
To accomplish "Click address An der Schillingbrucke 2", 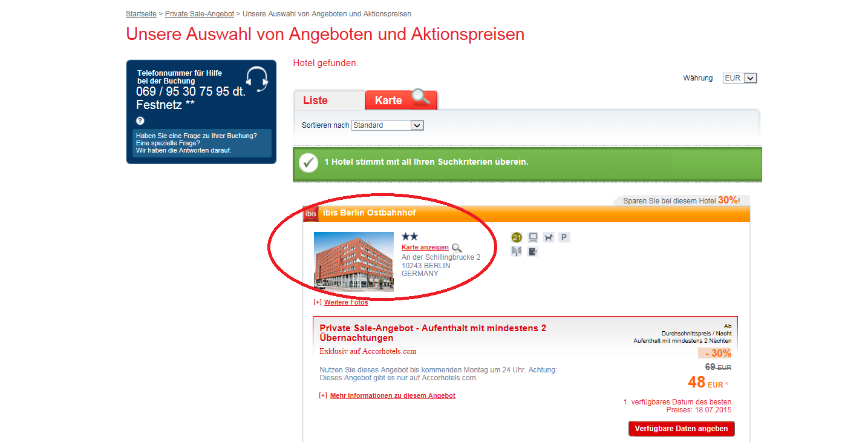I will (441, 257).
